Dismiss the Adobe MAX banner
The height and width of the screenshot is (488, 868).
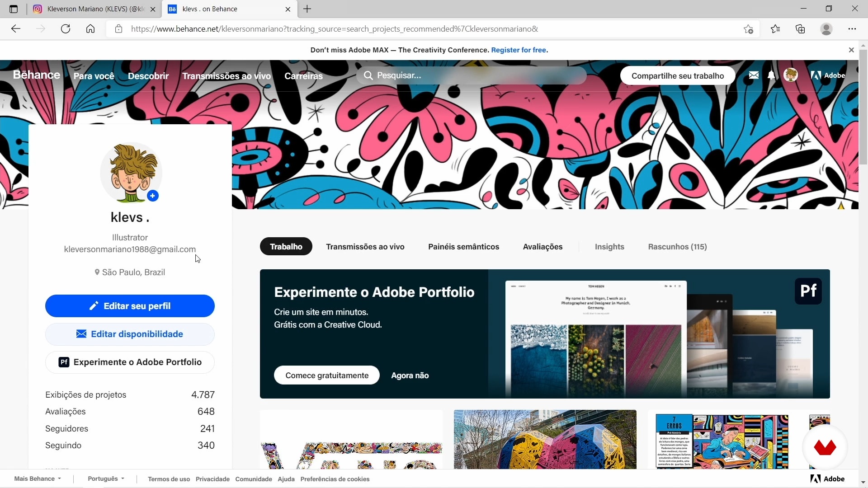click(851, 50)
